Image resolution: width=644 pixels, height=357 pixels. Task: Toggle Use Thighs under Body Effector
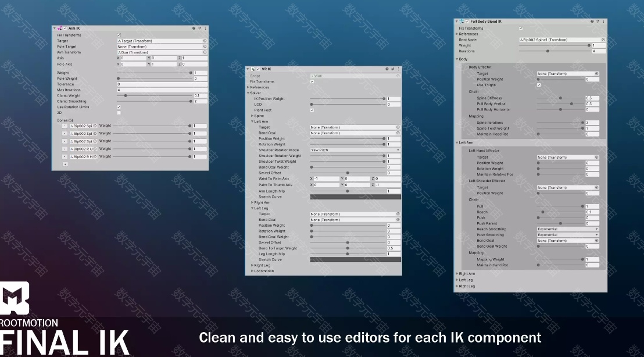coord(539,85)
